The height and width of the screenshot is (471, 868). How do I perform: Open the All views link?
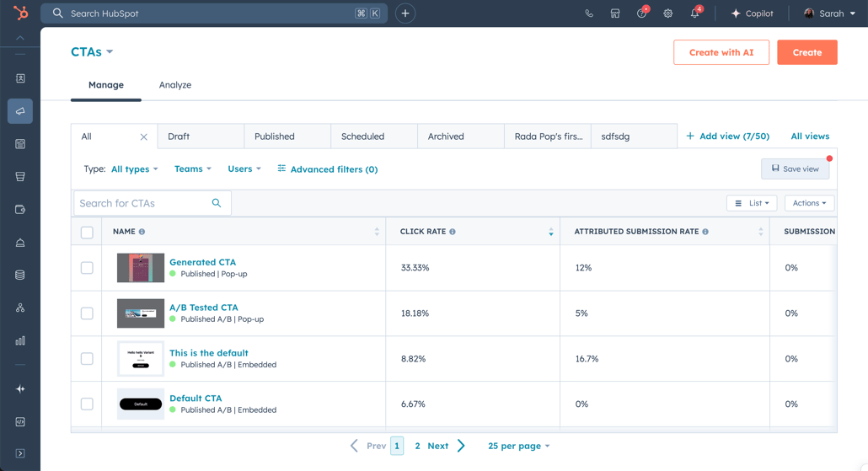click(810, 136)
